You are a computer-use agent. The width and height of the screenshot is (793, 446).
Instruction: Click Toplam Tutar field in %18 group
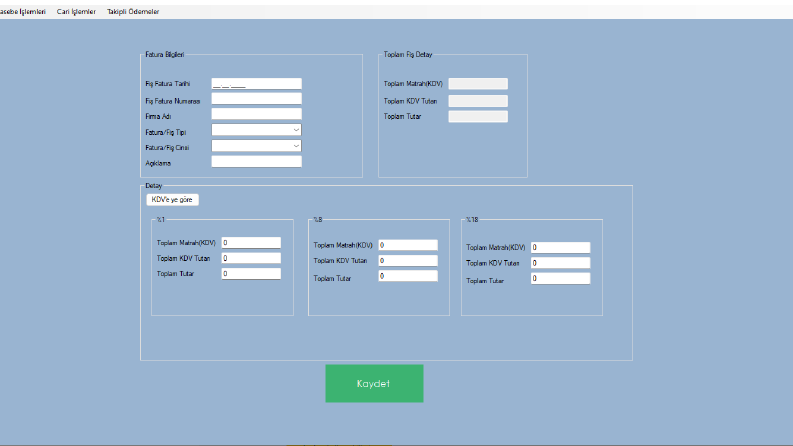560,279
